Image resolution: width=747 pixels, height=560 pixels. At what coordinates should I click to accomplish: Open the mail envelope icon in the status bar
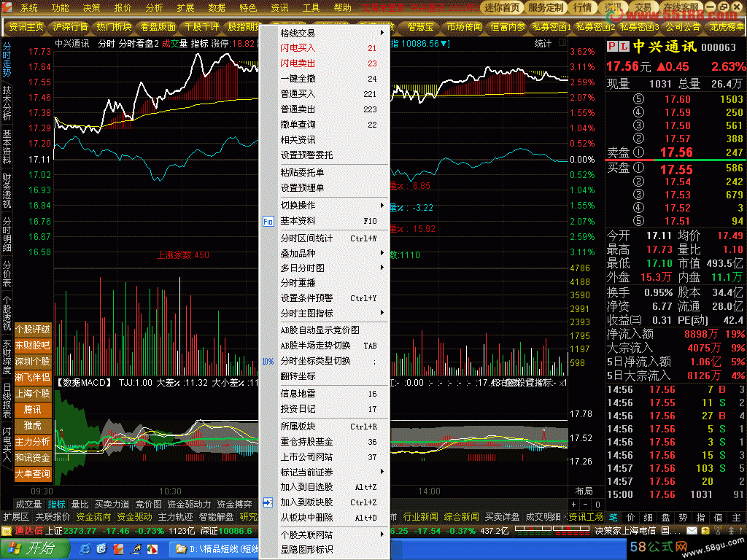click(692, 531)
